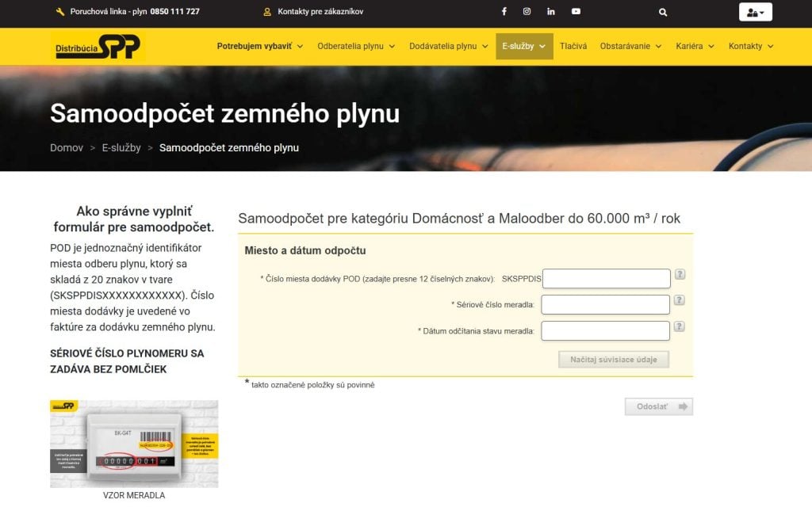Image resolution: width=812 pixels, height=511 pixels.
Task: Open the LinkedIn social icon
Action: (551, 12)
